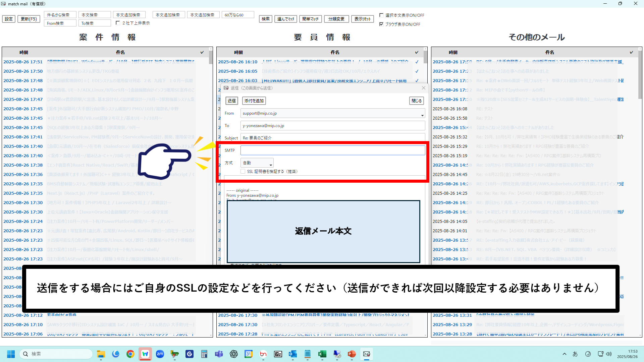The height and width of the screenshot is (362, 644).
Task: Open the Google Calendar taskbar icon
Action: click(x=249, y=354)
